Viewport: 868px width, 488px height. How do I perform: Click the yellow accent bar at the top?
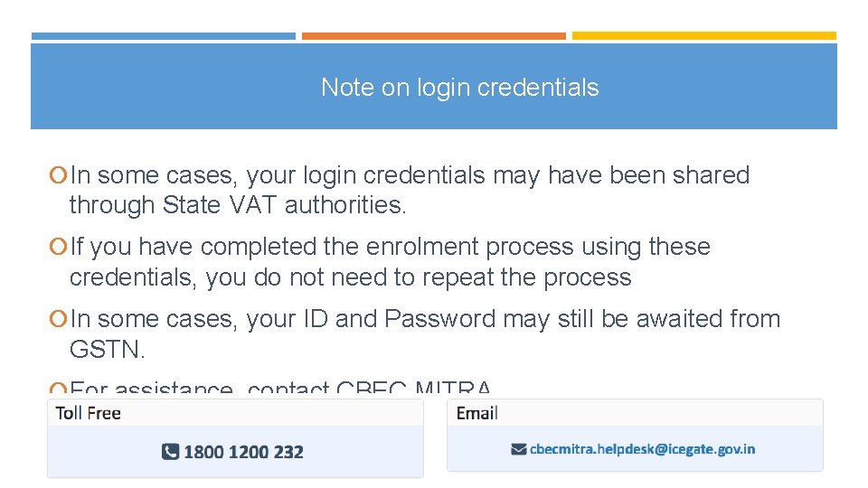pyautogui.click(x=703, y=36)
